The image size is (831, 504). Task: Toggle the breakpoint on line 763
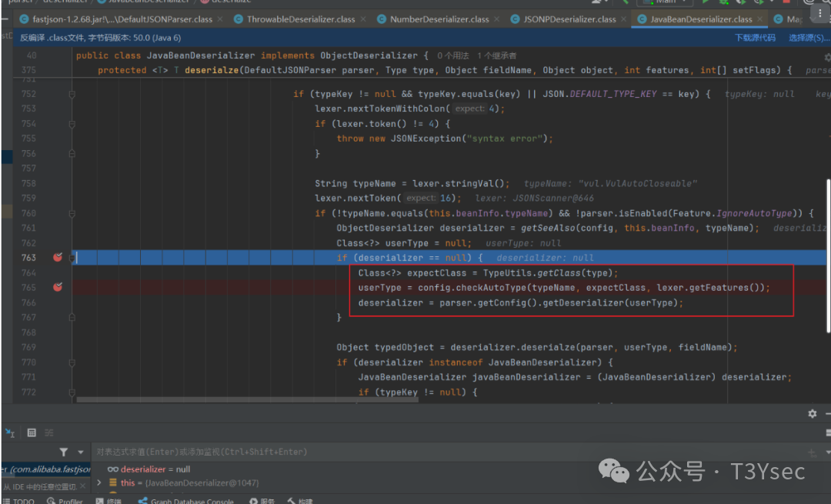click(57, 257)
